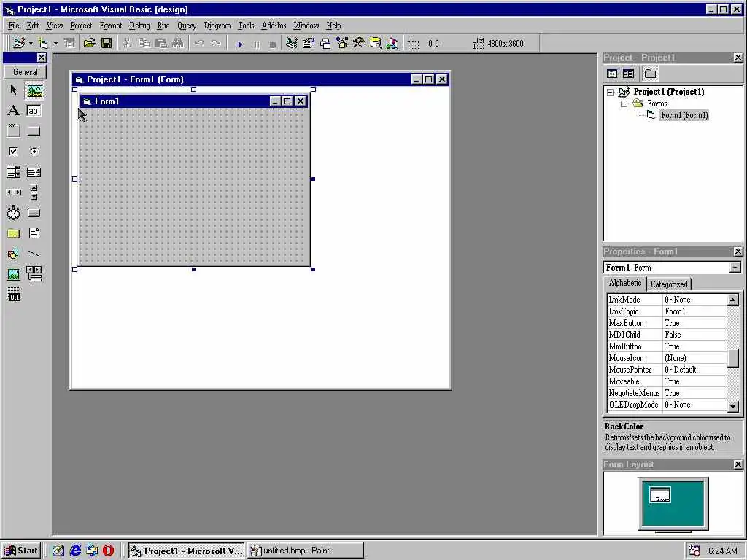Collapse the Forms folder node
This screenshot has height=560, width=747.
pos(624,104)
